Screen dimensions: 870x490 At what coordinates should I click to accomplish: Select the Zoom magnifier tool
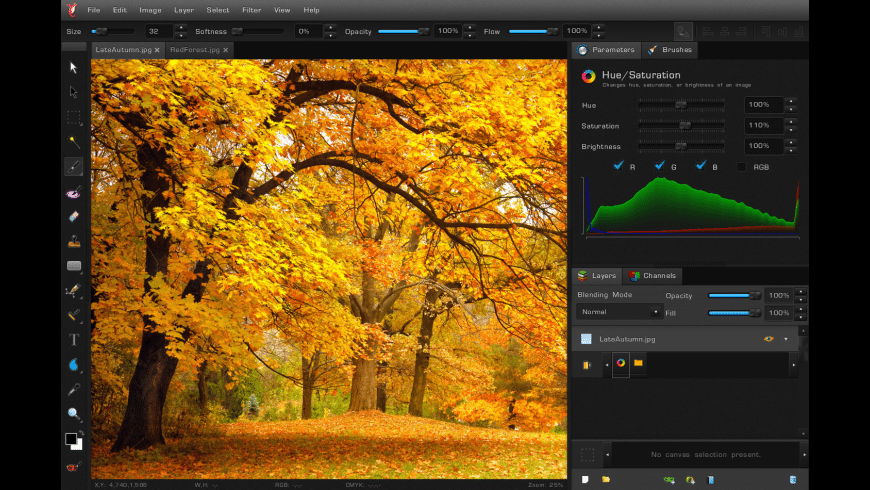pyautogui.click(x=74, y=413)
